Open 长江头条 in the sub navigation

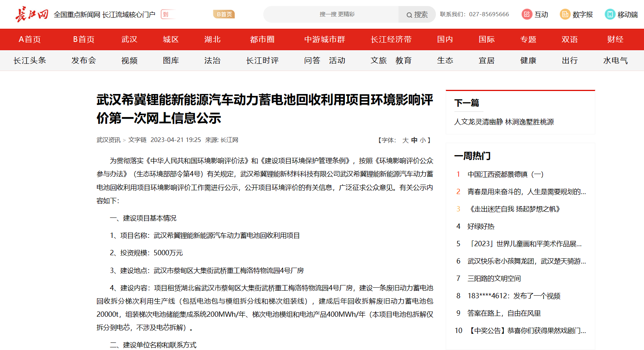(x=30, y=60)
